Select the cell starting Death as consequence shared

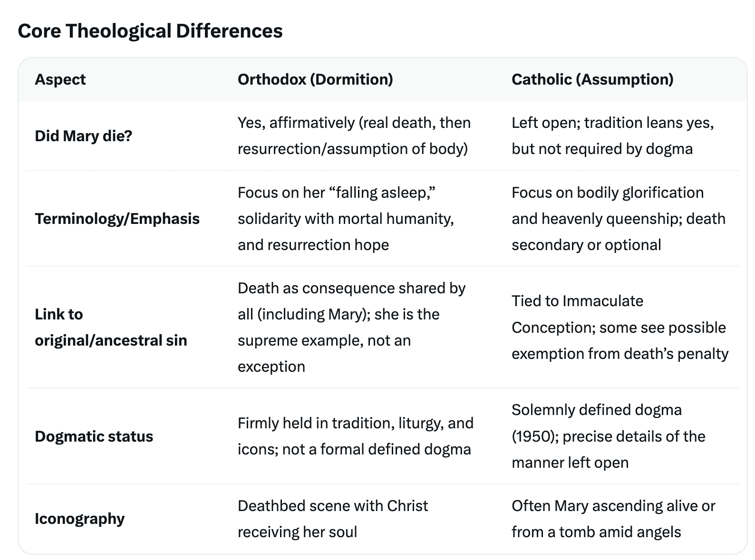pos(351,327)
